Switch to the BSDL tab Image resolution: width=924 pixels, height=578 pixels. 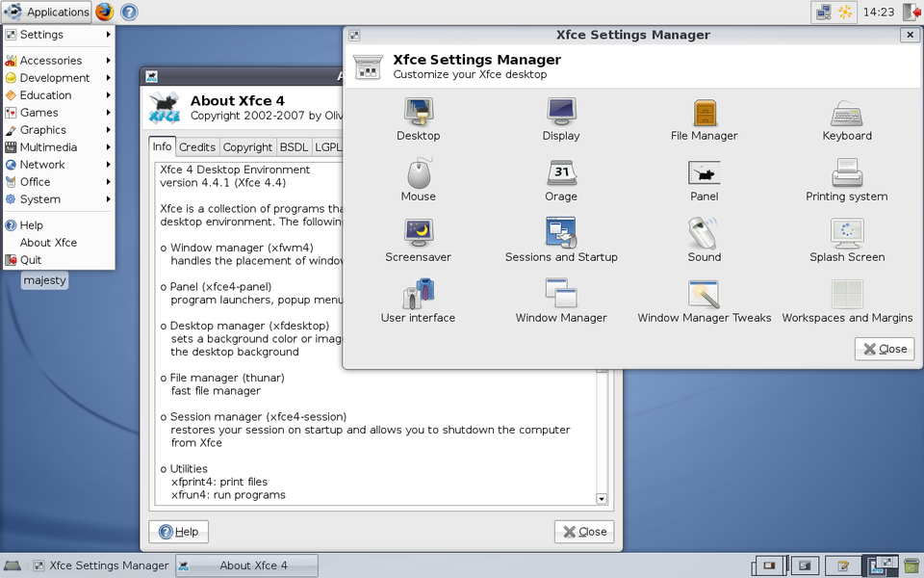(x=294, y=147)
